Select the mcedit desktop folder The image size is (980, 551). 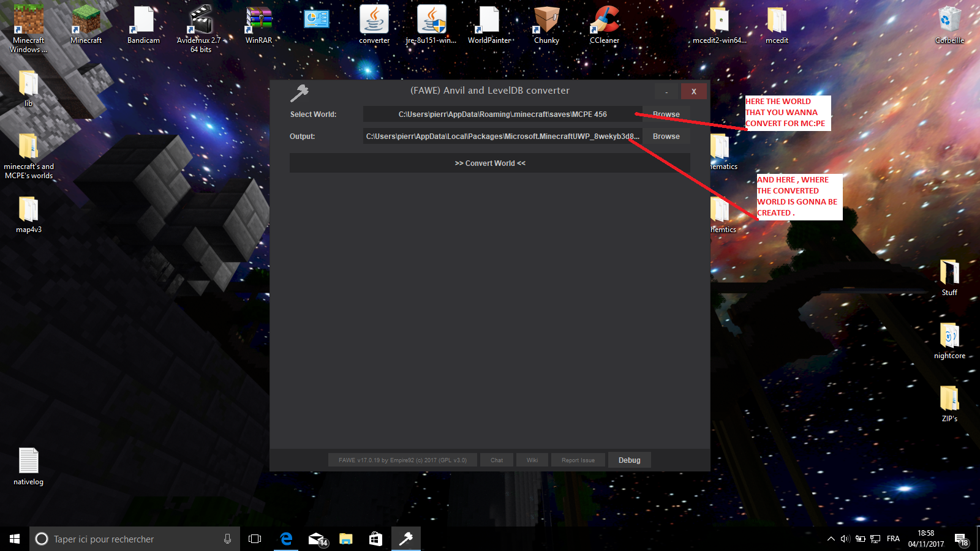click(777, 26)
